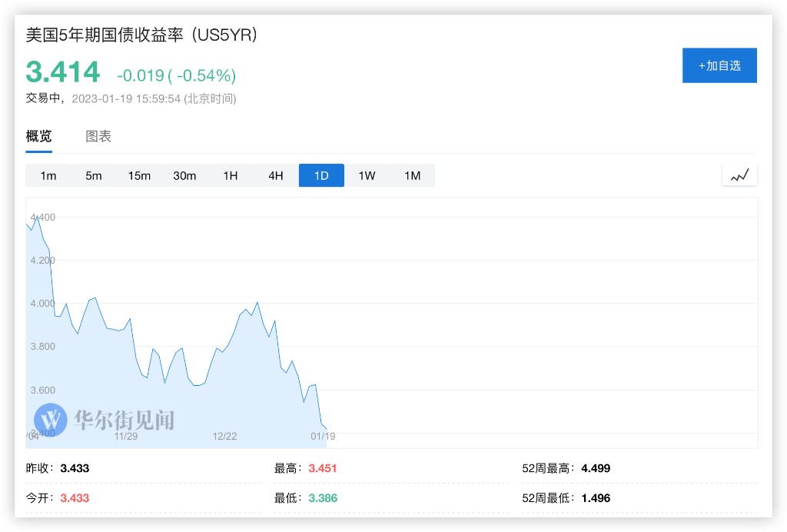Add US5YR to watchlist with +加自选
787x532 pixels.
click(x=719, y=65)
